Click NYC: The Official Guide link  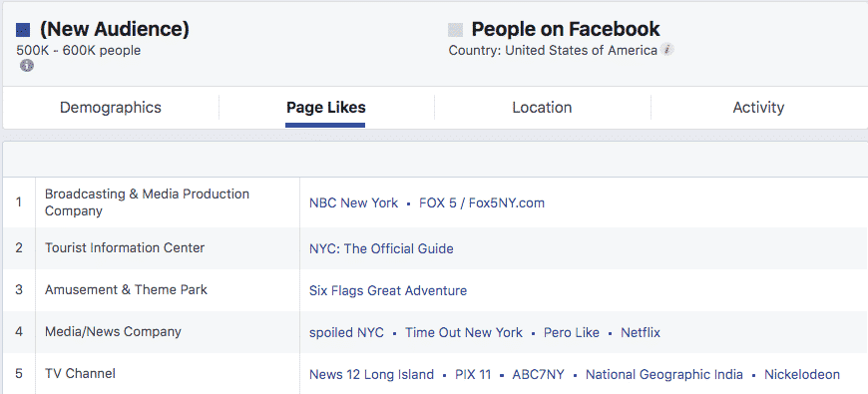[x=381, y=249]
